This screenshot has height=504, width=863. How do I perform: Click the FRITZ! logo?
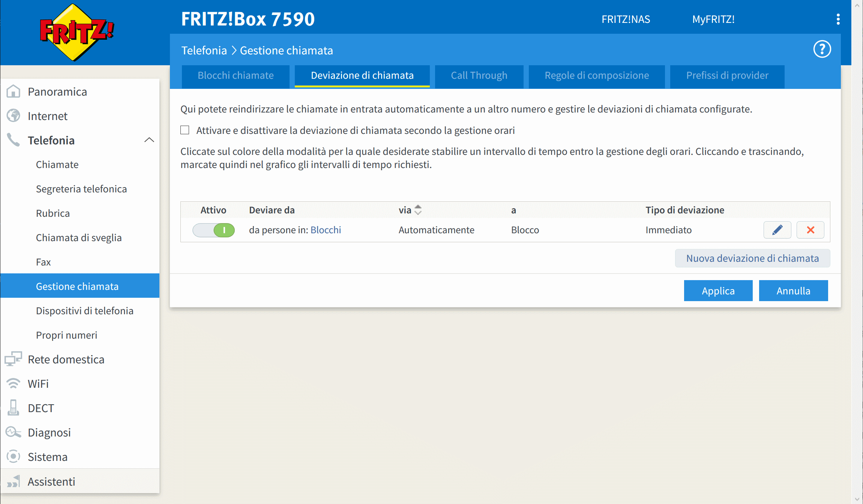tap(77, 32)
